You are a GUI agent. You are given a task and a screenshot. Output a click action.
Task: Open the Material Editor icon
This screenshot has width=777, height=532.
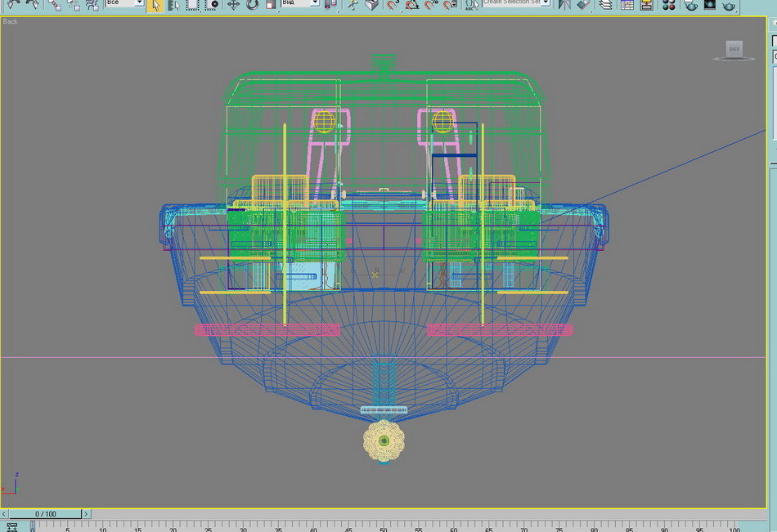pos(668,5)
